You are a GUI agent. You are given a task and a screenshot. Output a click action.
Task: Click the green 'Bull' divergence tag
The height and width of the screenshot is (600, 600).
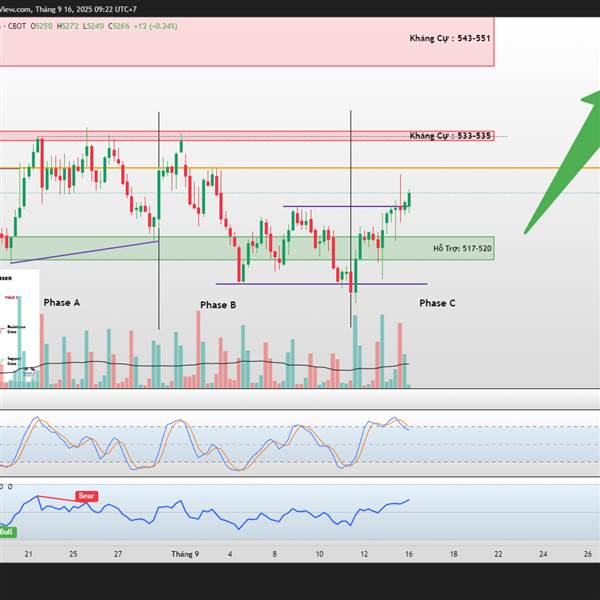pos(7,532)
